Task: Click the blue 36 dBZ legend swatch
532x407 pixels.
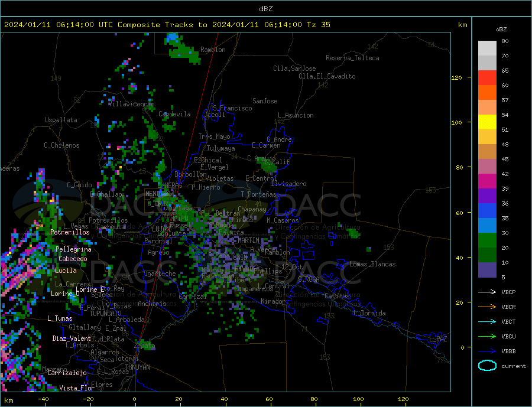Action: (x=487, y=211)
